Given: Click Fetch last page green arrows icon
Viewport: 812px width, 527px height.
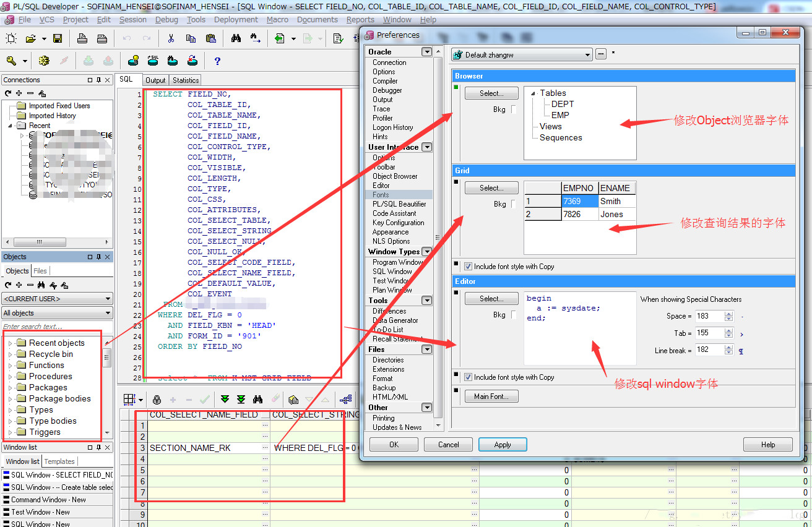Looking at the screenshot, I should click(241, 400).
